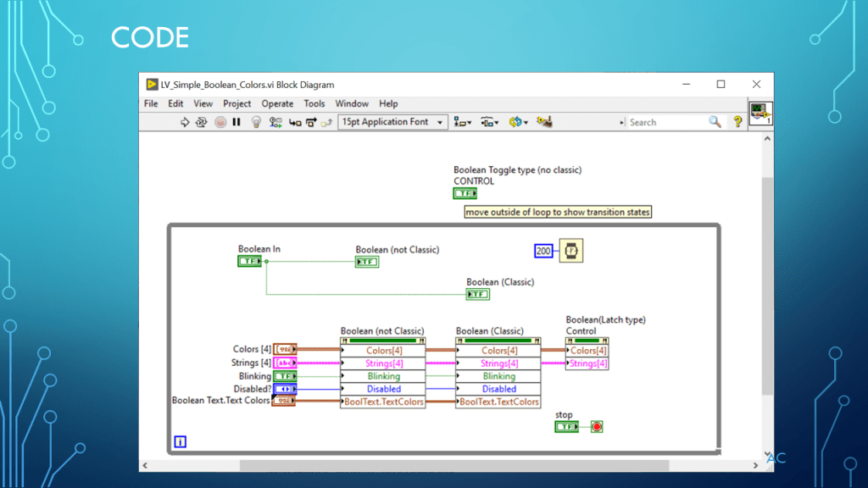This screenshot has height=488, width=868.
Task: Click the yellow Context Help question mark
Action: [x=737, y=122]
